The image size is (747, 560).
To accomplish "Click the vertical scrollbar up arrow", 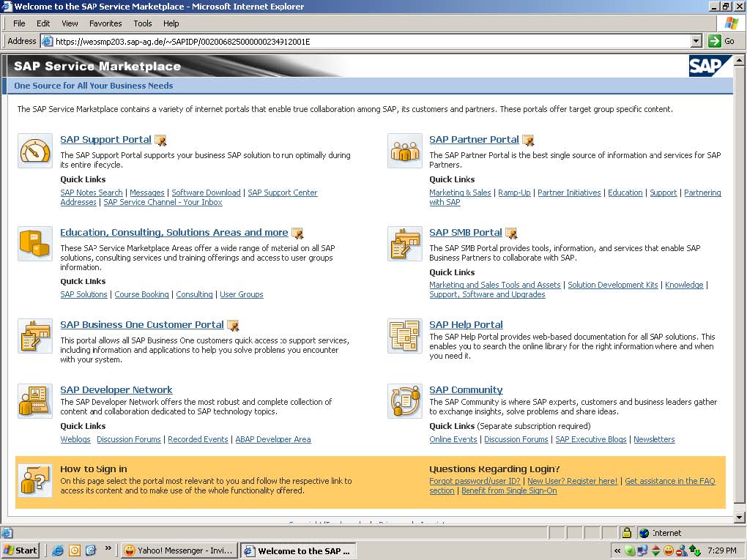I will click(740, 61).
